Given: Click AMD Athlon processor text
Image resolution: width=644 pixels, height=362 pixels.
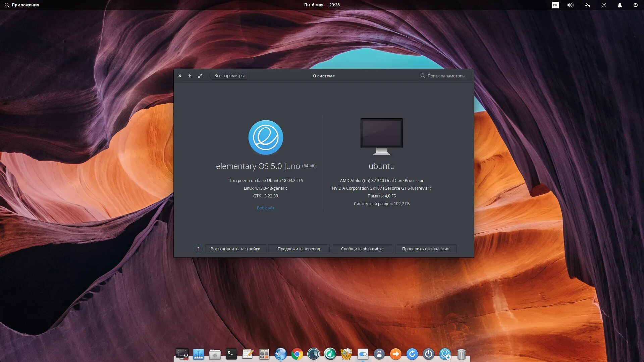Looking at the screenshot, I should pos(382,180).
